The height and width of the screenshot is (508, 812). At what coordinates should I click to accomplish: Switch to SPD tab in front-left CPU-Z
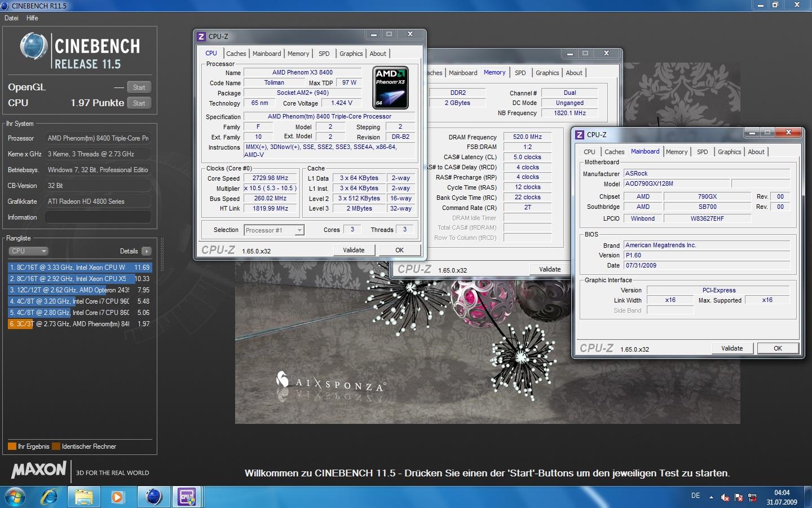tap(324, 54)
